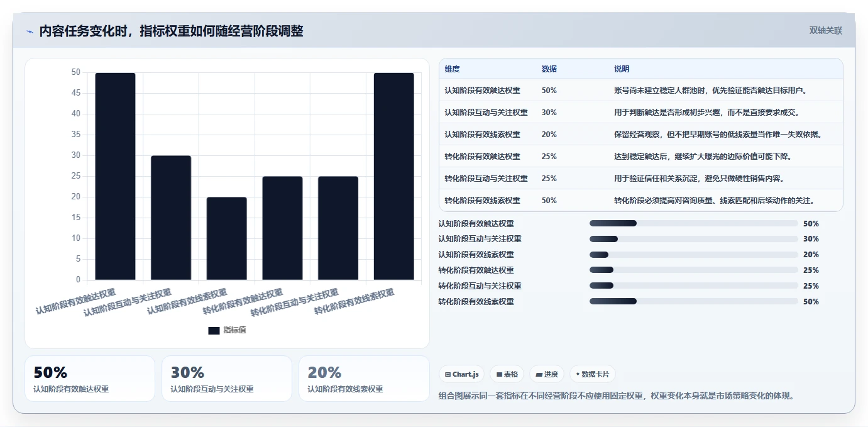Click the 双轴关联 tag in the header
This screenshot has width=868, height=427.
(x=825, y=31)
